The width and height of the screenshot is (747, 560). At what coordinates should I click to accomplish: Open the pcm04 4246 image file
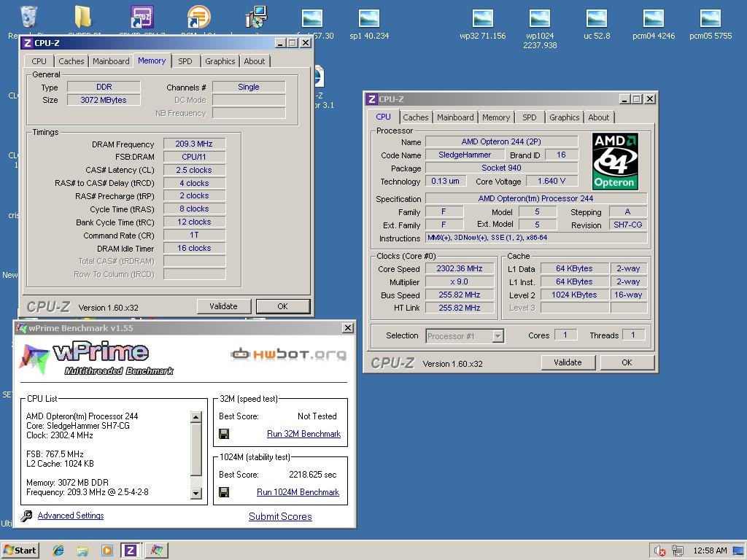[653, 18]
